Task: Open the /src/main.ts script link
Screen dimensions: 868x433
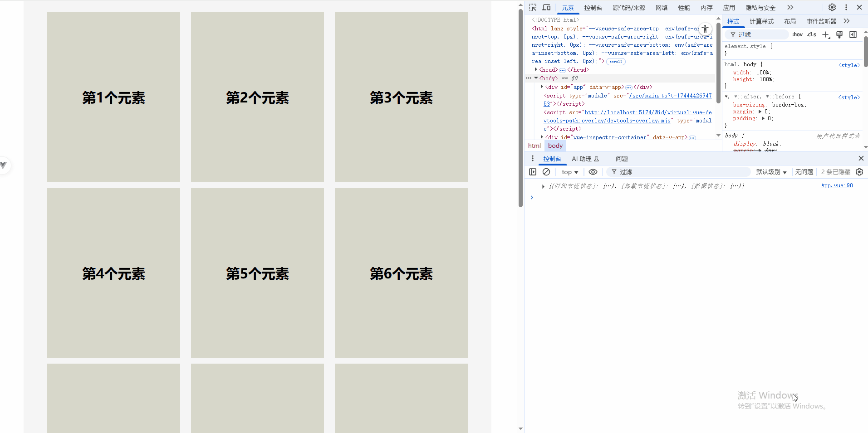Action: [671, 96]
